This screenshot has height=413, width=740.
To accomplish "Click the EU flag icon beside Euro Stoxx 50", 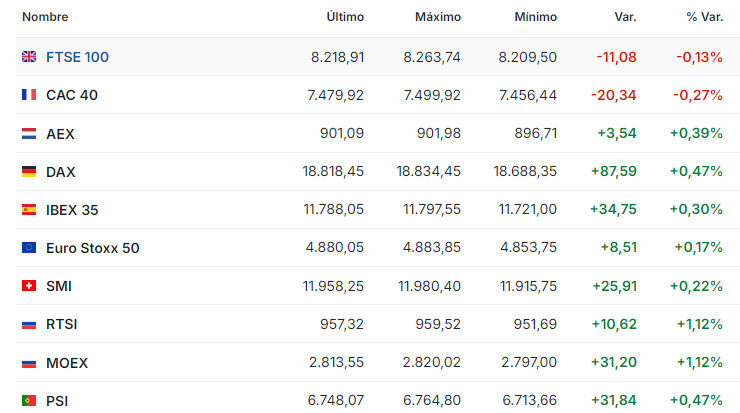I will tap(29, 248).
